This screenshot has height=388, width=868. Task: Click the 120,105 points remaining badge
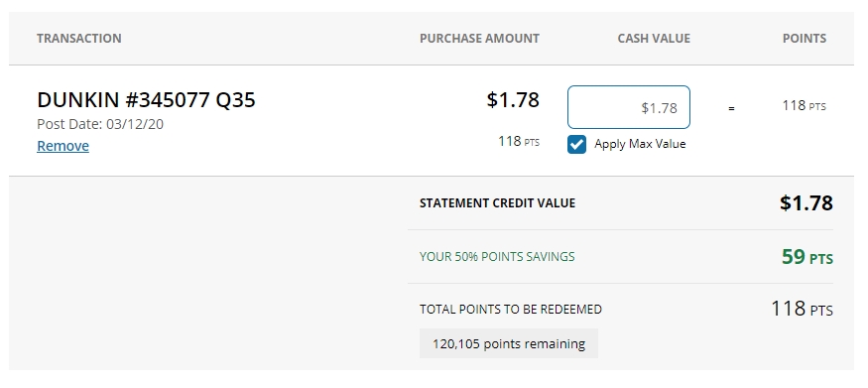point(509,343)
